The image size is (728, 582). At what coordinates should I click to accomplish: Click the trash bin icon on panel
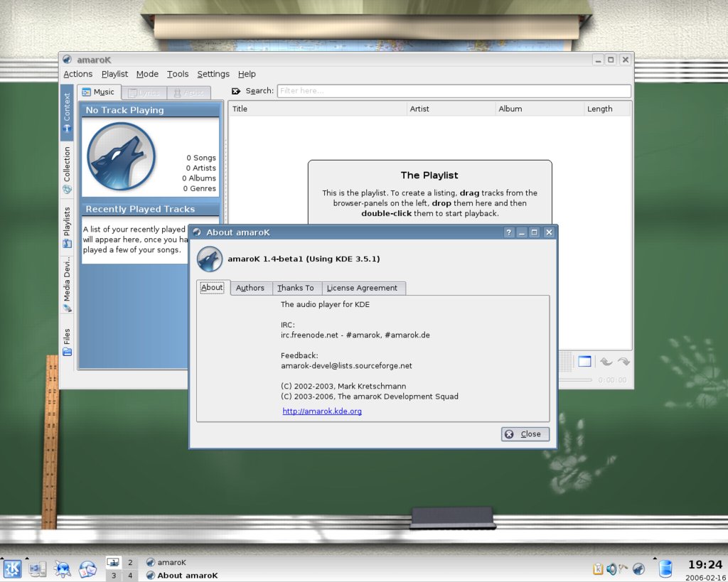[665, 569]
